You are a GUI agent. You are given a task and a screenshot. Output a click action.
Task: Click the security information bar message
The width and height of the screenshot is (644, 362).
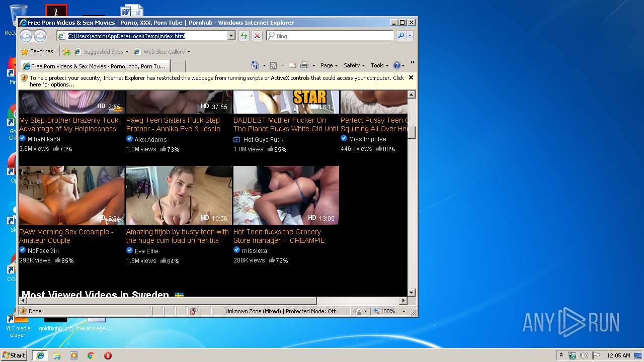[217, 81]
